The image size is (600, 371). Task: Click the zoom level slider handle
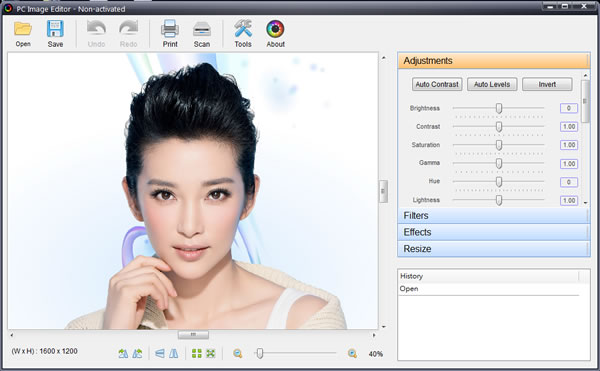point(260,353)
